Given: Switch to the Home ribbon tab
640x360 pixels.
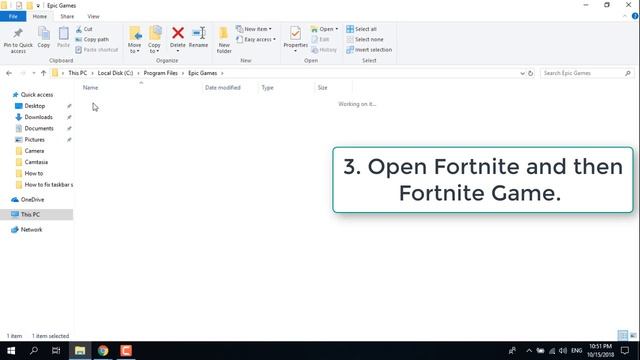Looking at the screenshot, I should pos(40,16).
